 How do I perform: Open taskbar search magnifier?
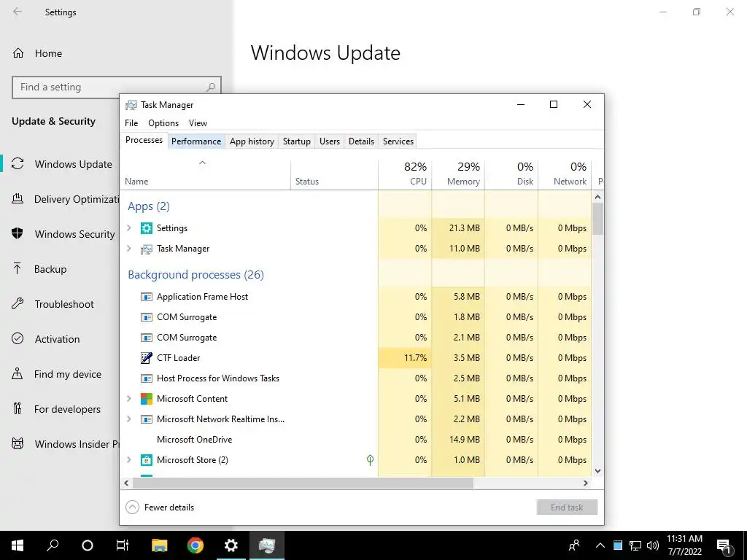point(53,545)
